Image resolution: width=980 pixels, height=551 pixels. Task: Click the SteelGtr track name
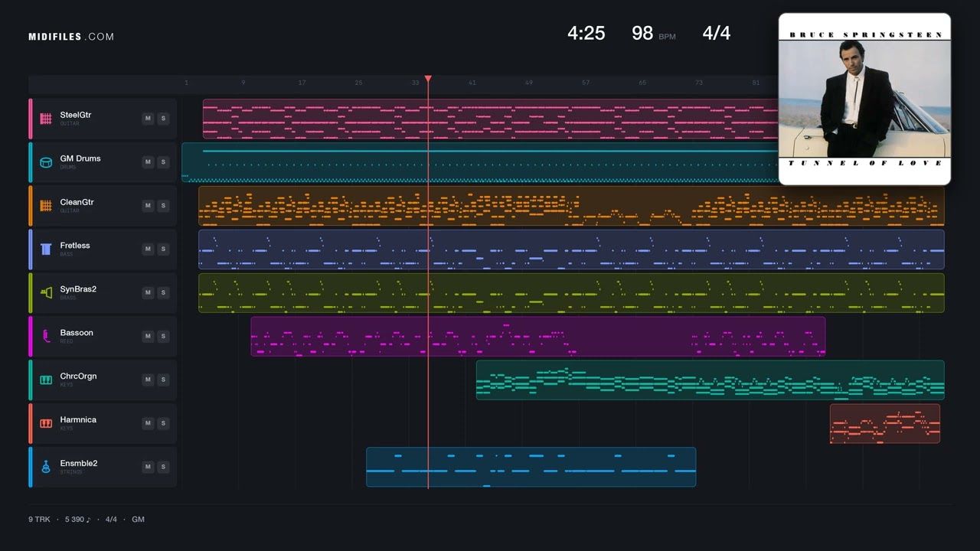pos(76,115)
